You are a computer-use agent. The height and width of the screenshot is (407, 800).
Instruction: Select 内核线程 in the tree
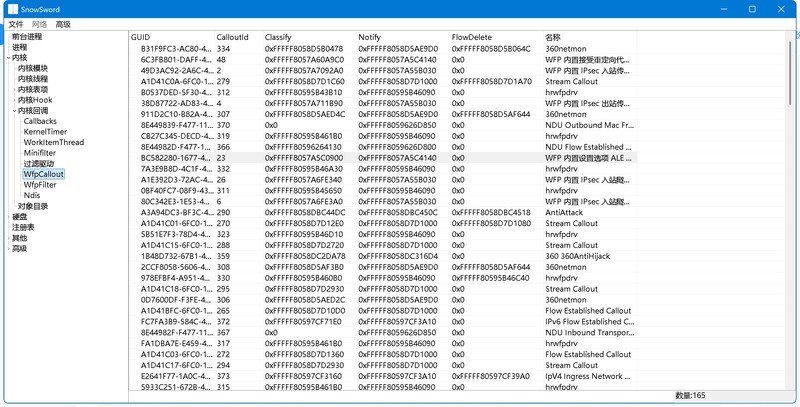coord(33,79)
